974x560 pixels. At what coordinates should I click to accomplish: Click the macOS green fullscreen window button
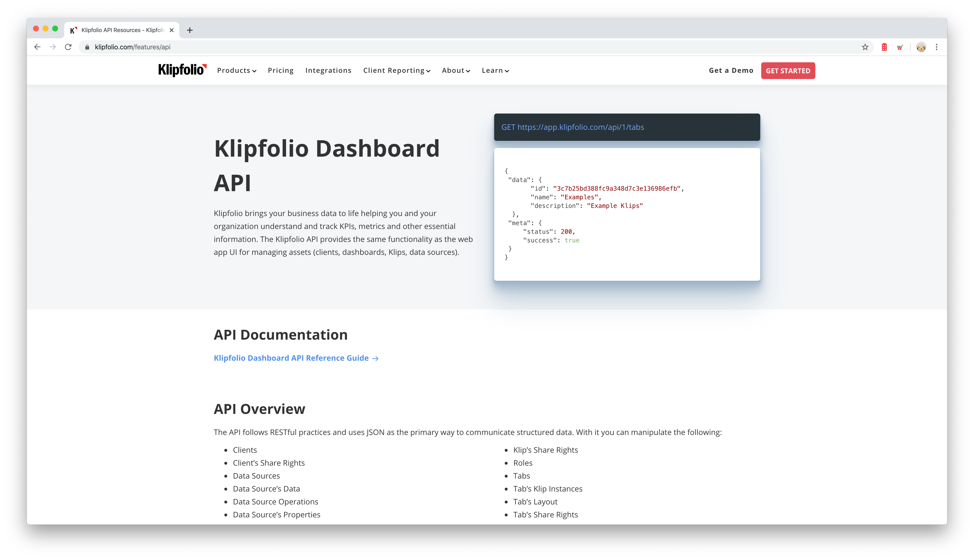[x=55, y=29]
